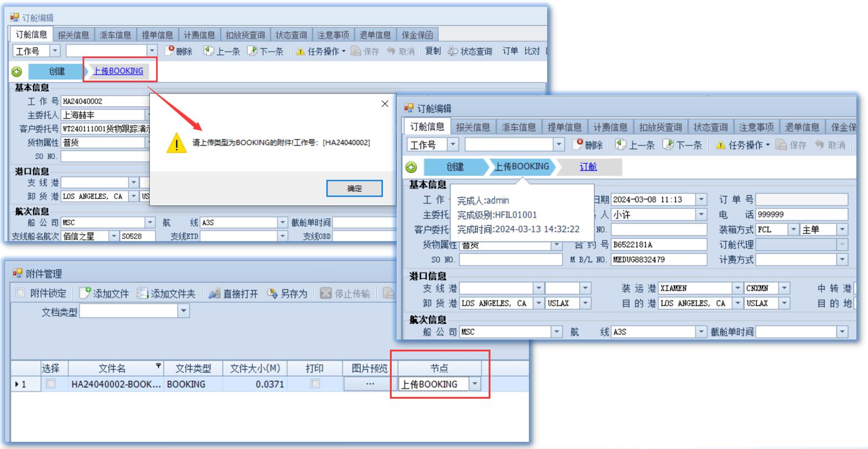Click 订舱 step link in right window
868x449 pixels.
[588, 166]
